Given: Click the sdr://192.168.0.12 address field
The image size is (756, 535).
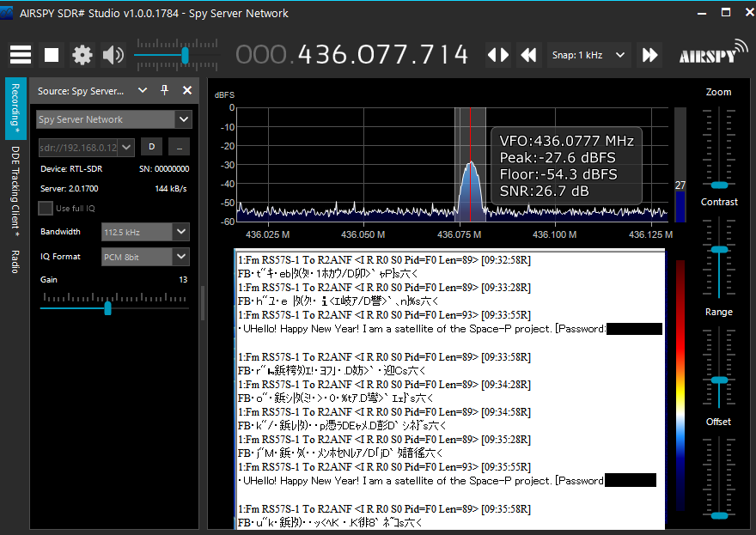Looking at the screenshot, I should (x=78, y=148).
